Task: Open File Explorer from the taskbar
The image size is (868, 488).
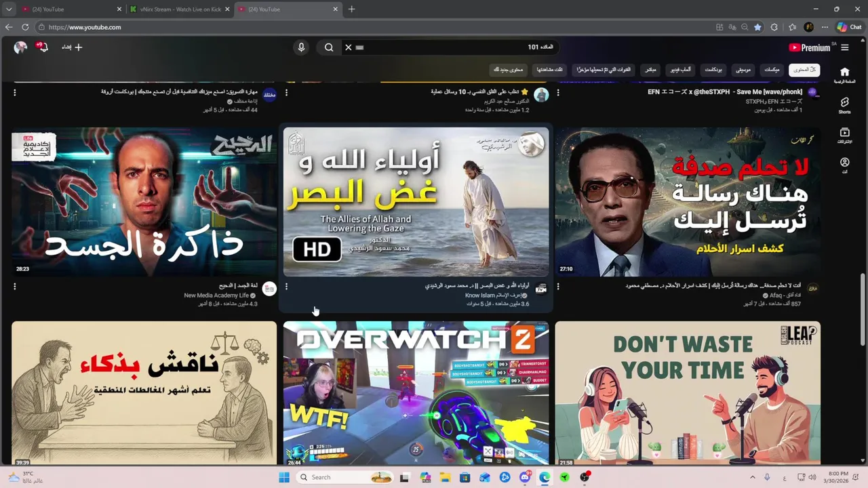Action: point(445,477)
